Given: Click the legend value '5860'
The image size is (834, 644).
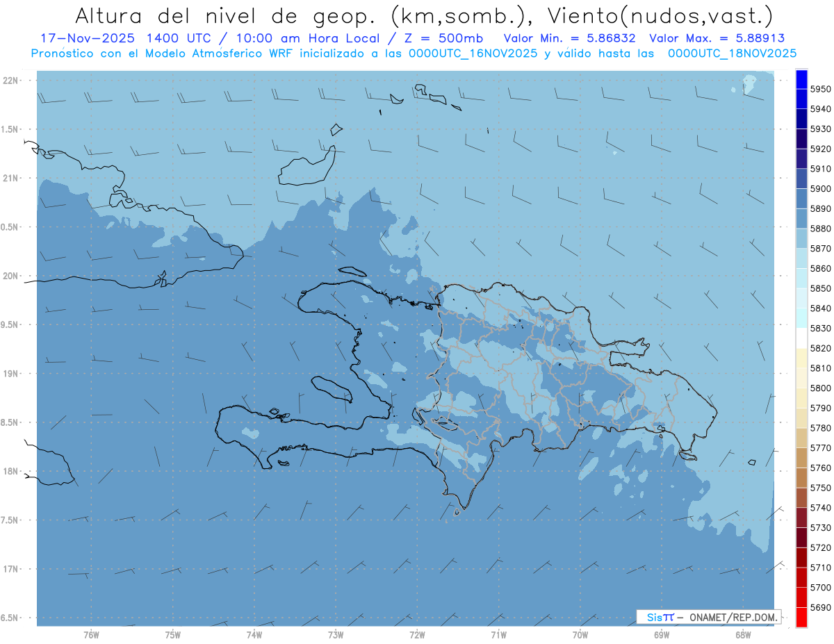Looking at the screenshot, I should [x=821, y=268].
